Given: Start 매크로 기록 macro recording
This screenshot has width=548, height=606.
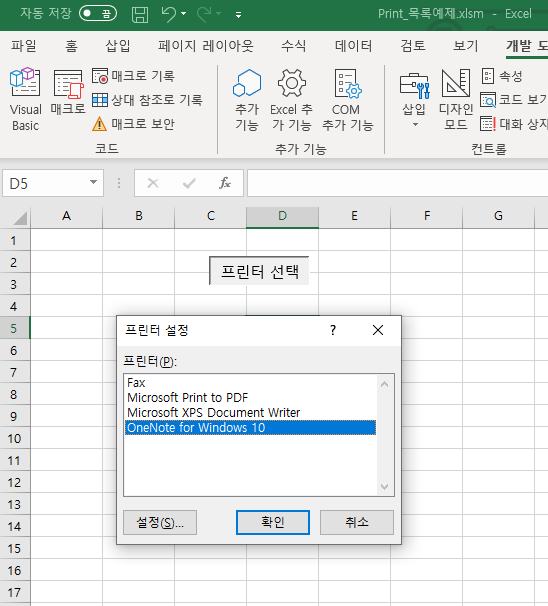Looking at the screenshot, I should click(133, 76).
